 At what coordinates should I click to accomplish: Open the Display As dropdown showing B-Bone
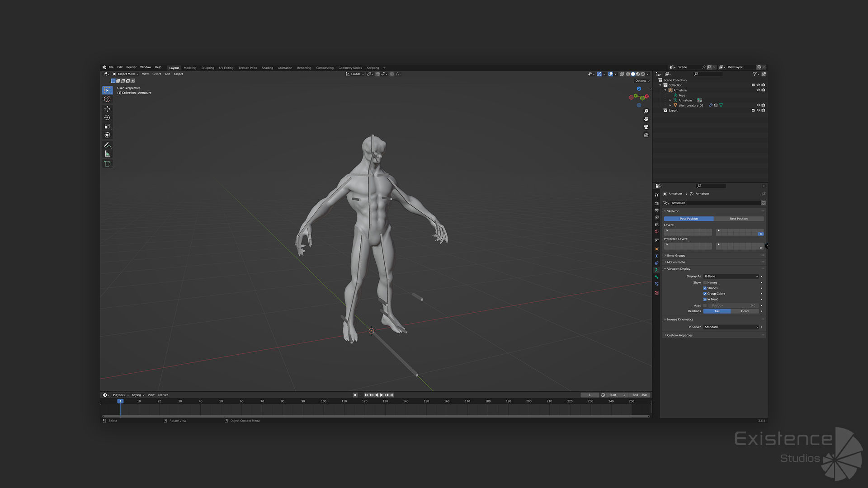(x=731, y=276)
